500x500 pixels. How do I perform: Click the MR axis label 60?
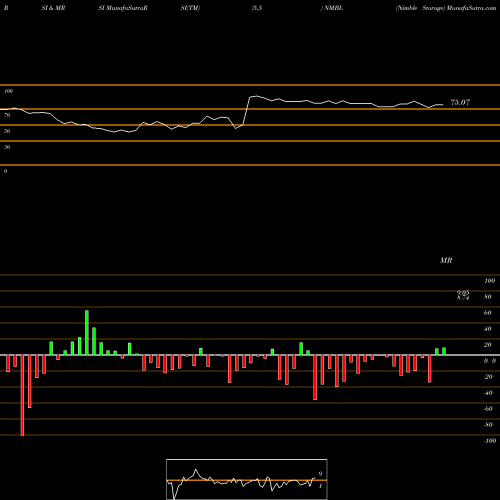[487, 313]
